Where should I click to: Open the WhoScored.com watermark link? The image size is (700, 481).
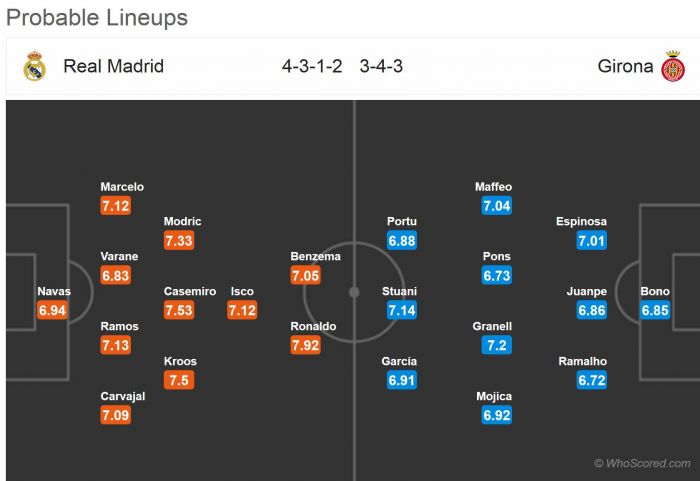[x=642, y=463]
